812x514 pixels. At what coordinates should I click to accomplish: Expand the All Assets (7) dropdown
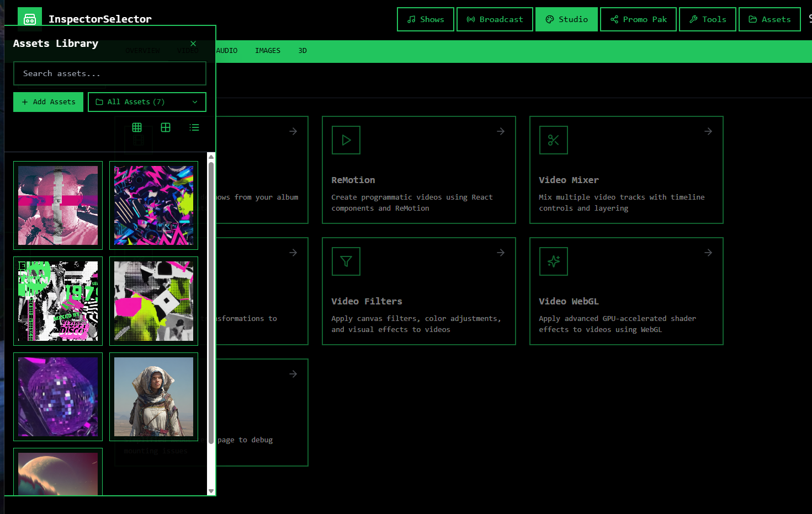pos(147,102)
